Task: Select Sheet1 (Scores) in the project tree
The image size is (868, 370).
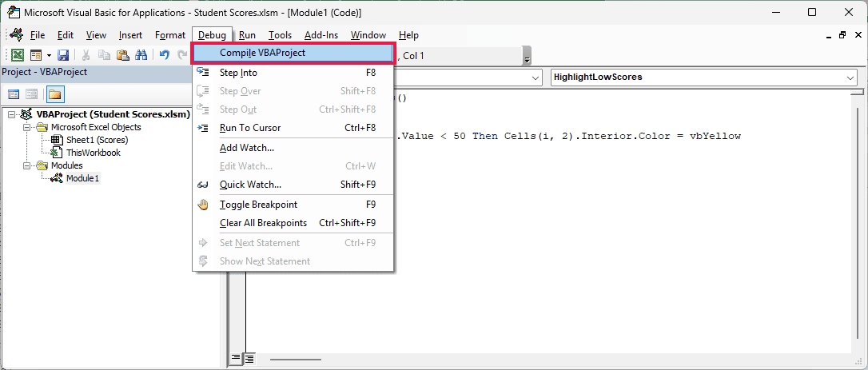Action: (97, 140)
